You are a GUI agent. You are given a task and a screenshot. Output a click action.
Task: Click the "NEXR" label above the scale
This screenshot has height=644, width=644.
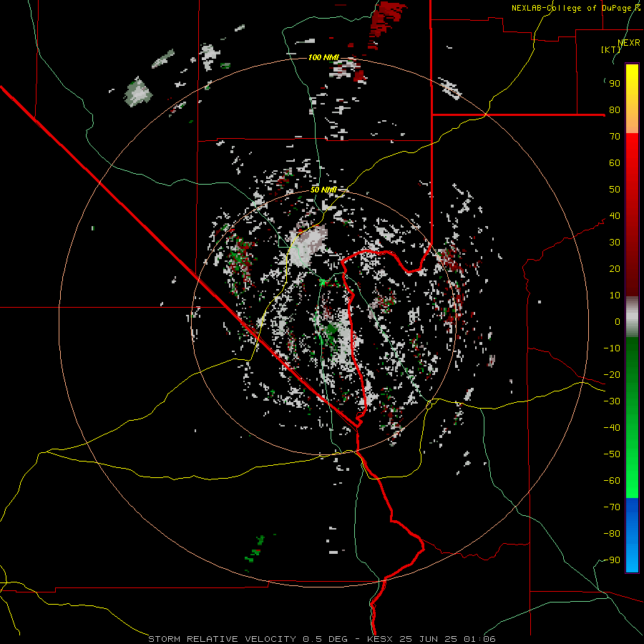tap(629, 43)
